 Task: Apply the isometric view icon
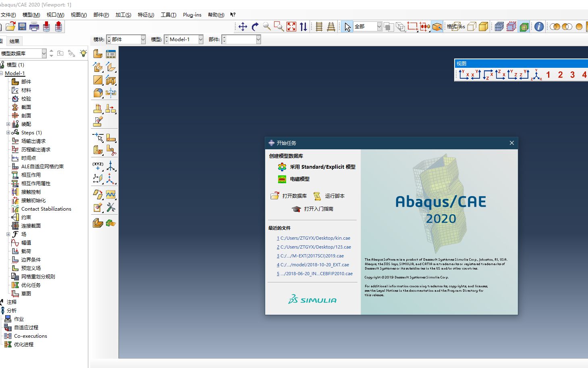pos(536,75)
